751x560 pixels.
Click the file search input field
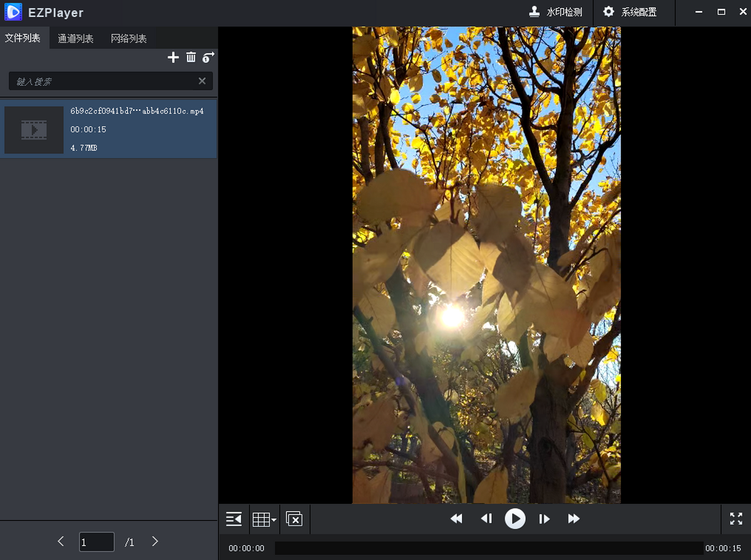(x=103, y=81)
